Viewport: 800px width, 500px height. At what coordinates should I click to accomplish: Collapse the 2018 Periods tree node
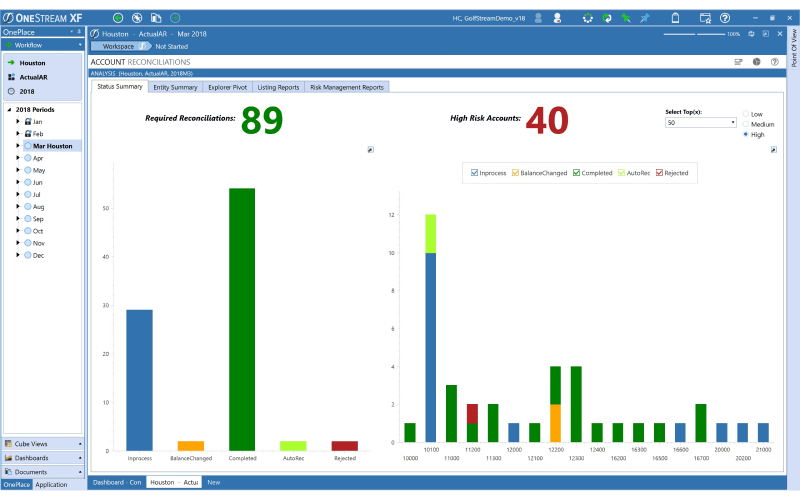coord(9,109)
